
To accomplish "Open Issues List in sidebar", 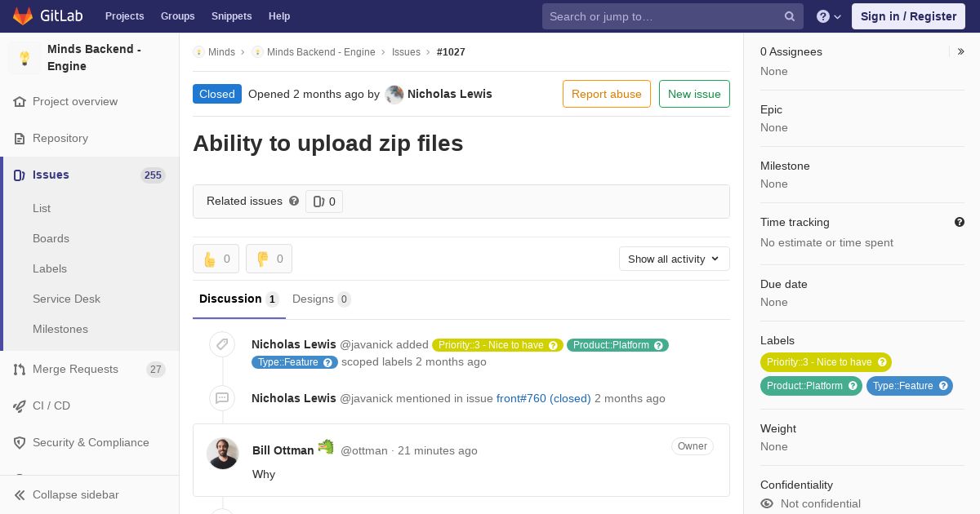I will [42, 209].
